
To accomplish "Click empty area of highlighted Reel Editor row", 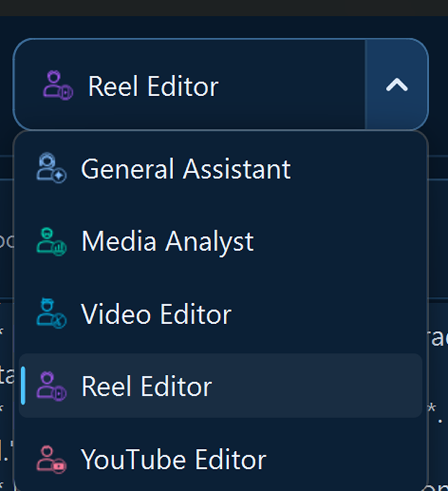I will [x=316, y=386].
